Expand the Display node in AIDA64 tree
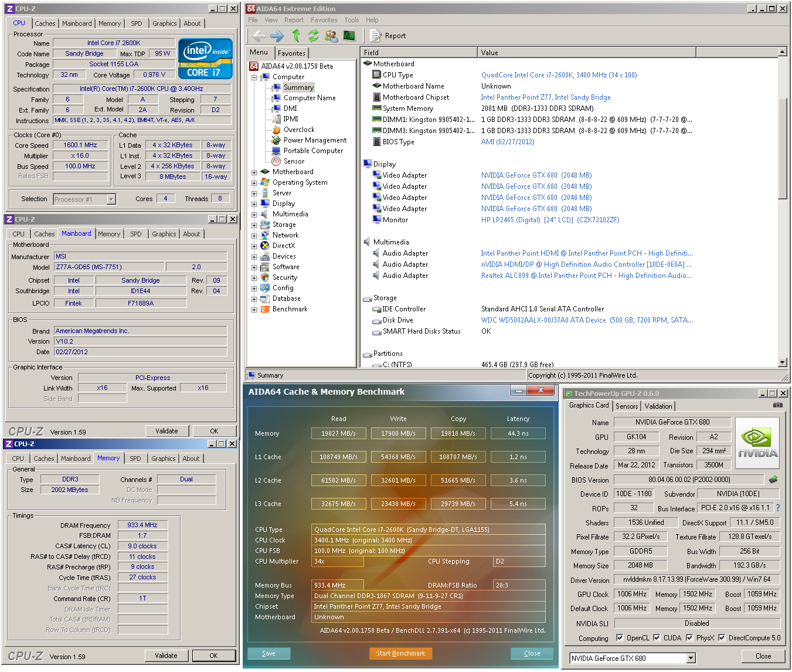792x672 pixels. coord(254,204)
